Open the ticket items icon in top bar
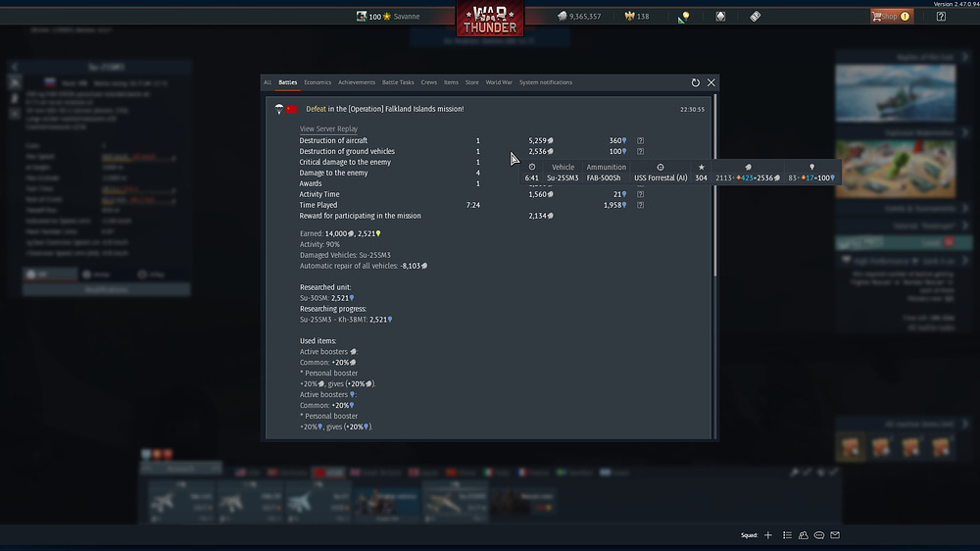 click(x=755, y=17)
